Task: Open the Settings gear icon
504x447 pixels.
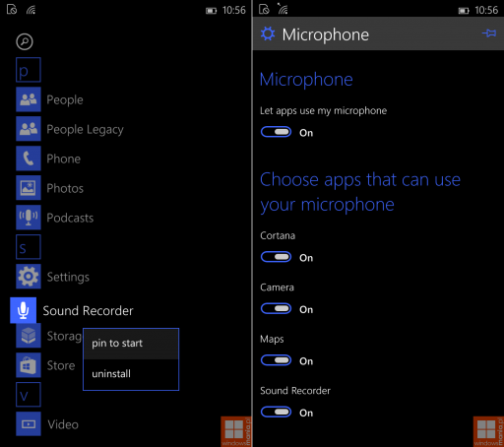Action: (29, 277)
